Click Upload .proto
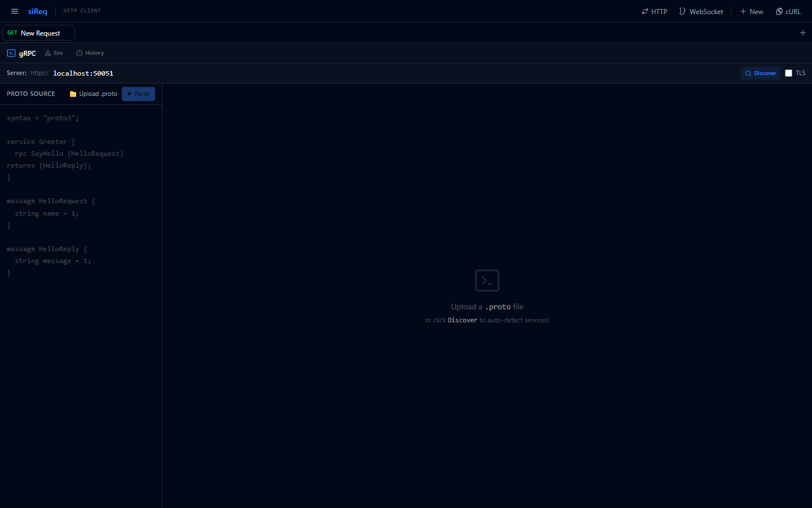This screenshot has width=812, height=508. (x=94, y=94)
